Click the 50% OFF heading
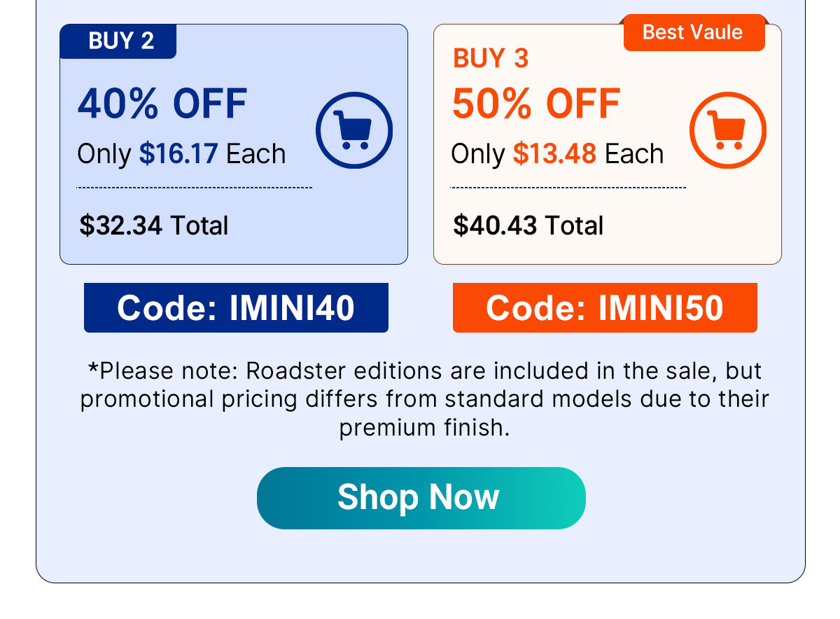Screen dimensions: 840x619 (536, 104)
